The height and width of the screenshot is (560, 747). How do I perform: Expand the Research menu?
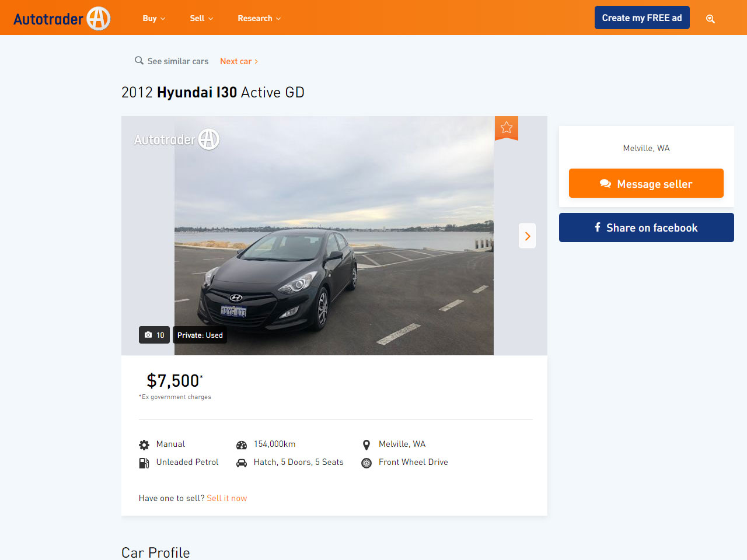(x=259, y=18)
